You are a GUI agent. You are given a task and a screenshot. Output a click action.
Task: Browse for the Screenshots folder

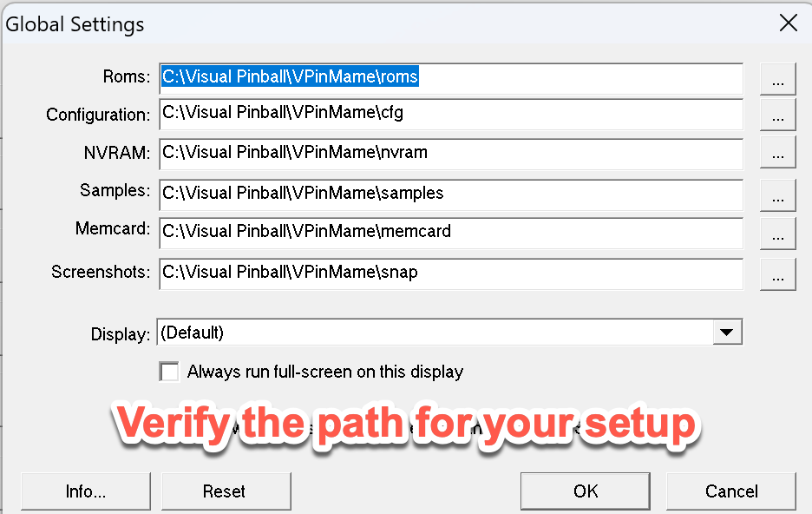(x=777, y=273)
